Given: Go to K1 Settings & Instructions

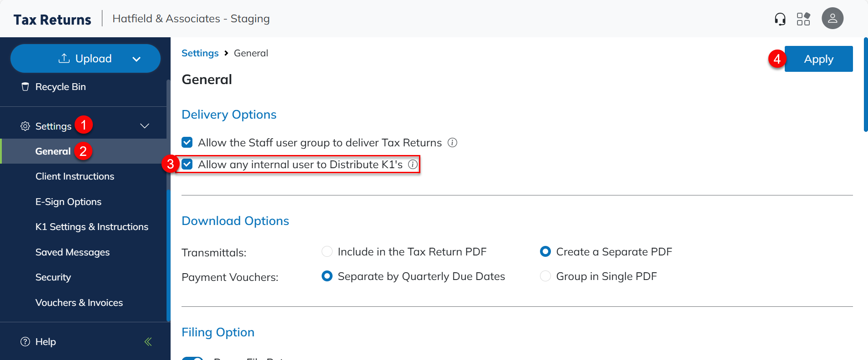Looking at the screenshot, I should coord(91,227).
